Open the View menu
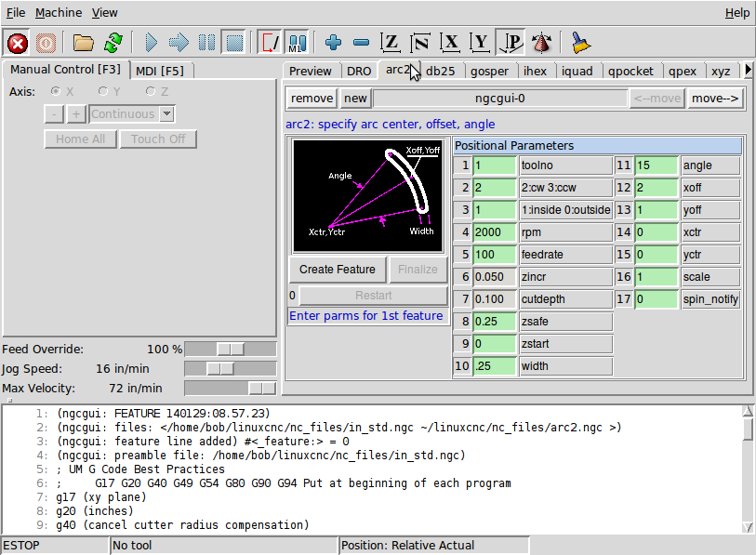This screenshot has width=756, height=555. coord(105,12)
